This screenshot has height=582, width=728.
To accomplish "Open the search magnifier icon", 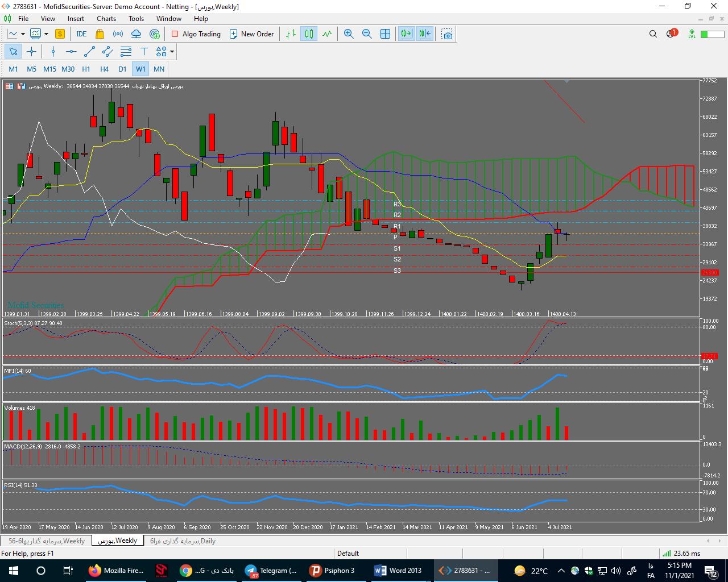I will click(x=653, y=34).
